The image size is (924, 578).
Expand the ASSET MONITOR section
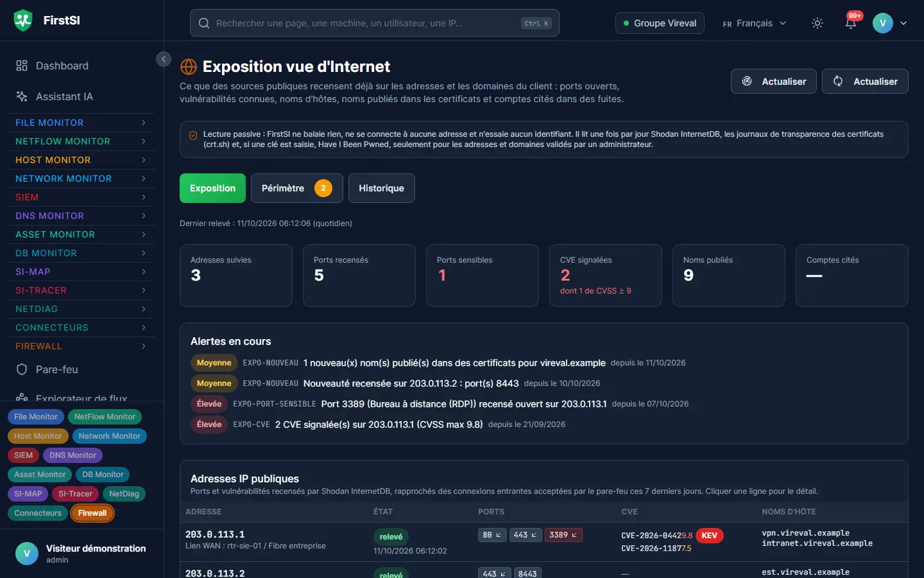pos(81,234)
